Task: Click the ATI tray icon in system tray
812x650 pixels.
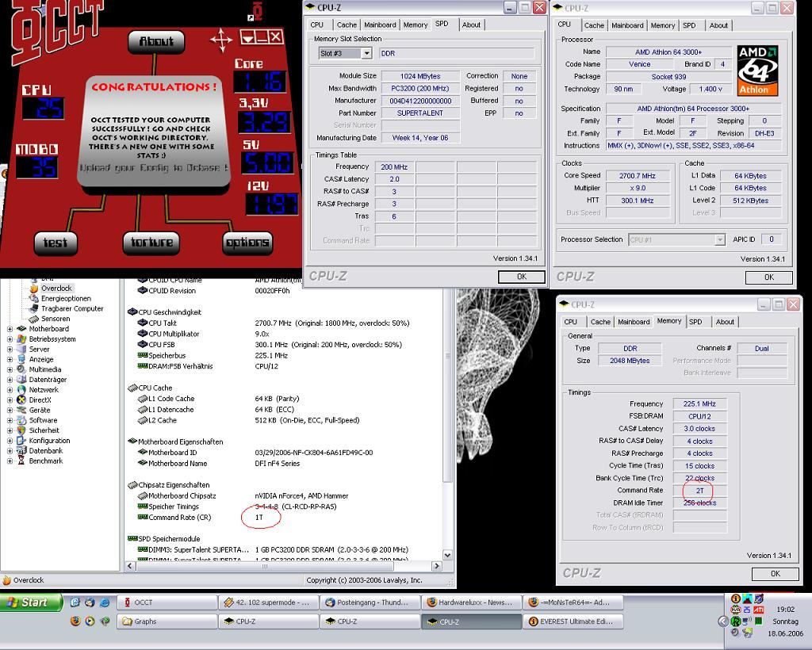Action: pos(759,610)
